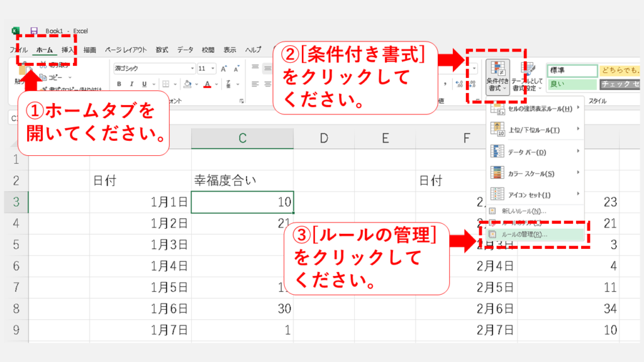Image resolution: width=644 pixels, height=362 pixels.
Task: Toggle Italic formatting in the ribbon
Action: pyautogui.click(x=131, y=84)
